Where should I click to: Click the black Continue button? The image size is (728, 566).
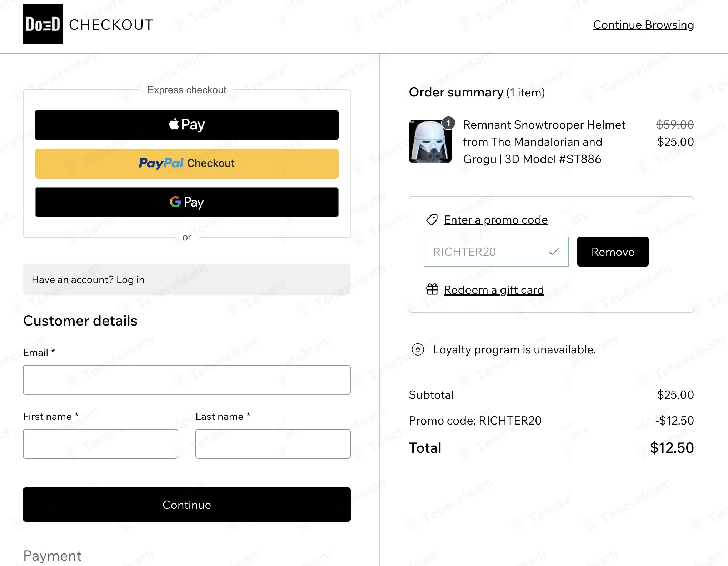click(x=187, y=505)
